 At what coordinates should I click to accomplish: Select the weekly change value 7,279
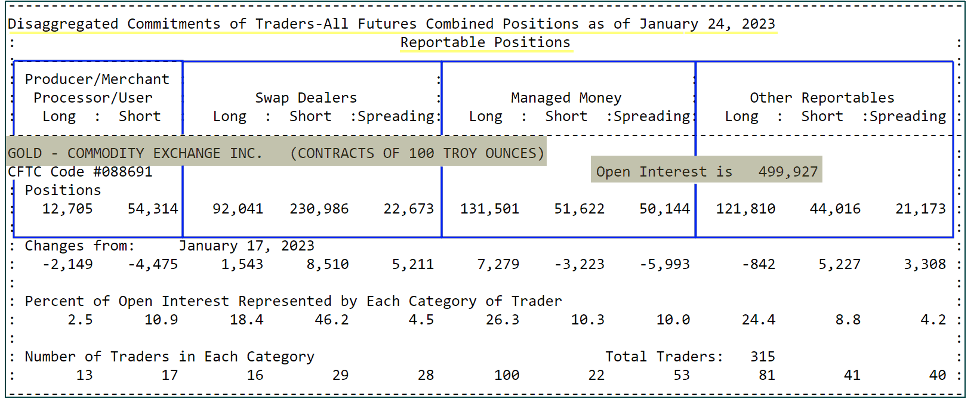click(x=498, y=264)
